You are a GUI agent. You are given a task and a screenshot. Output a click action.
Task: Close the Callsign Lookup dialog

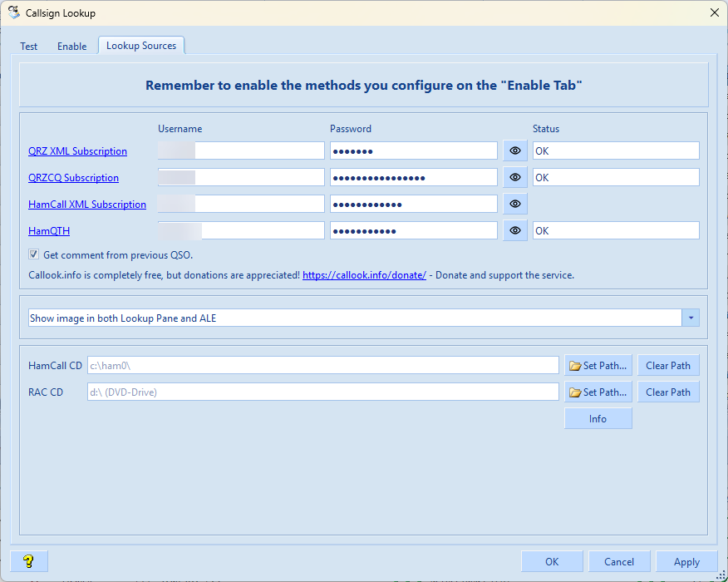point(715,12)
